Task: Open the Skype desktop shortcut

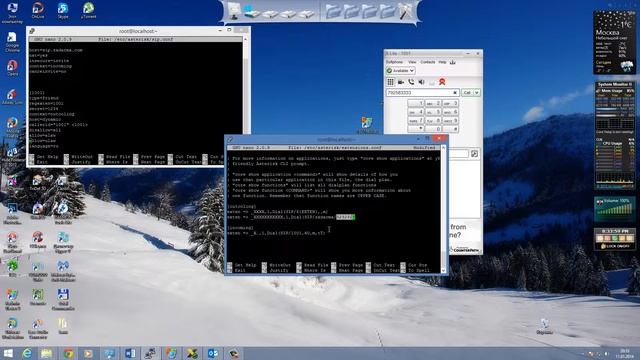Action: (63, 11)
